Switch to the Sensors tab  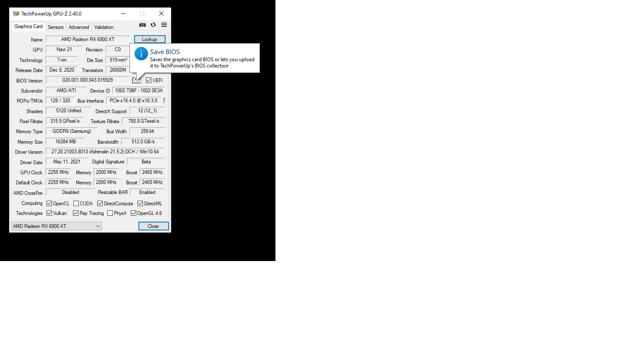[55, 27]
